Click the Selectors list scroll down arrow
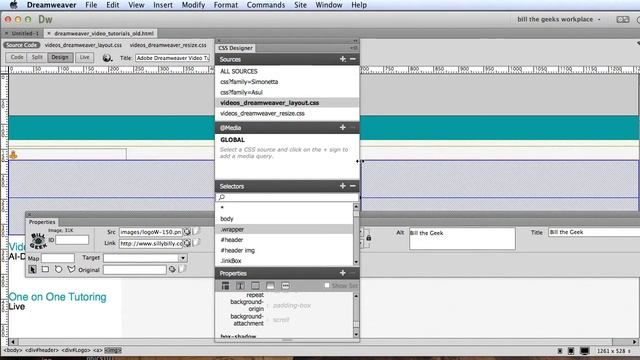 click(356, 262)
